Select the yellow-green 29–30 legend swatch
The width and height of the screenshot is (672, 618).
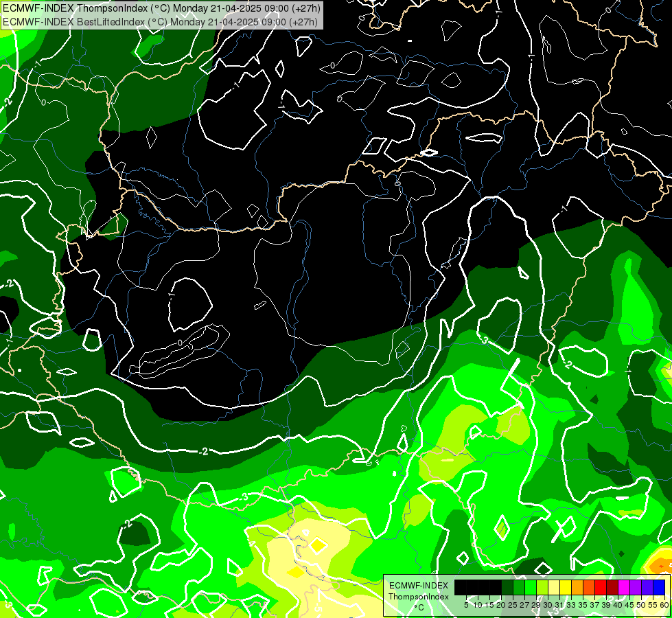(542, 588)
